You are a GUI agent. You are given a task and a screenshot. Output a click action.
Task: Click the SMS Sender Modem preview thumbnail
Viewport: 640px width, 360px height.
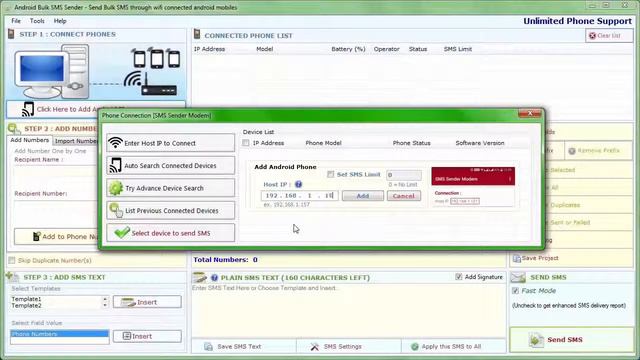click(473, 187)
